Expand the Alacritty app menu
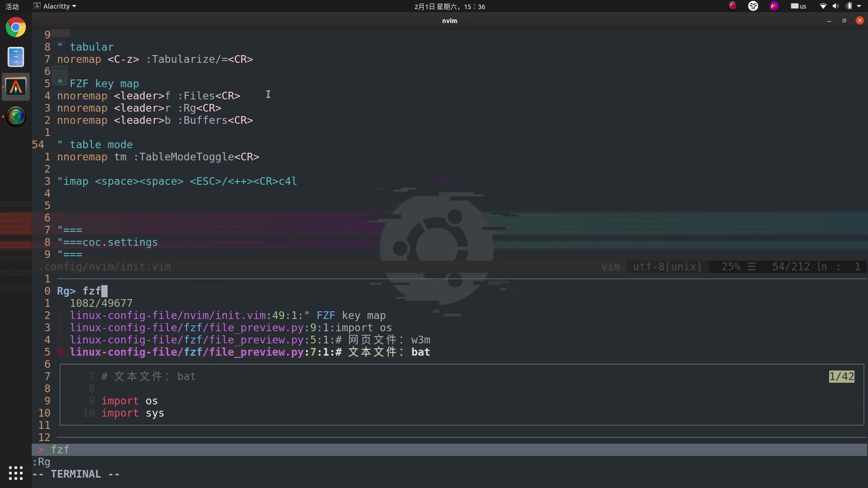 55,6
